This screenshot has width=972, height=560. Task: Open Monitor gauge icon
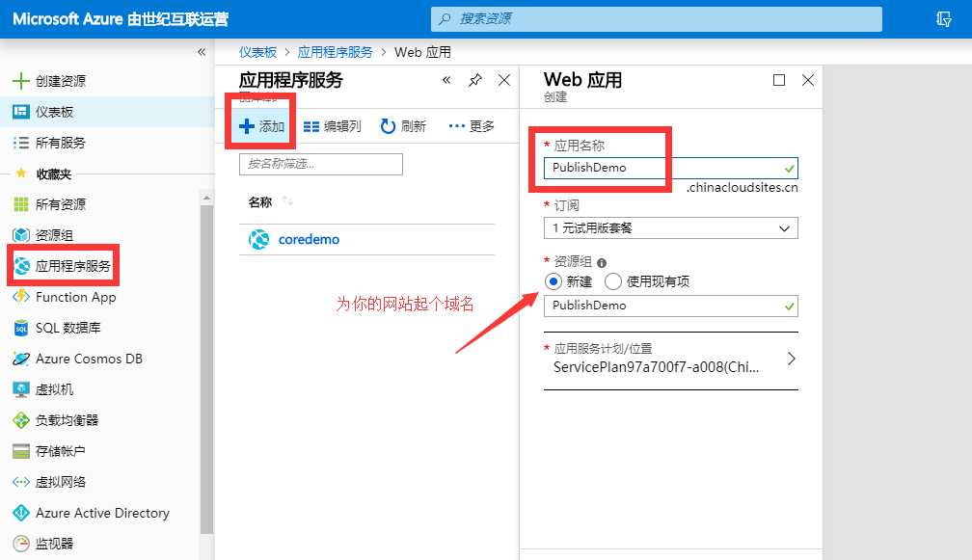(x=21, y=544)
